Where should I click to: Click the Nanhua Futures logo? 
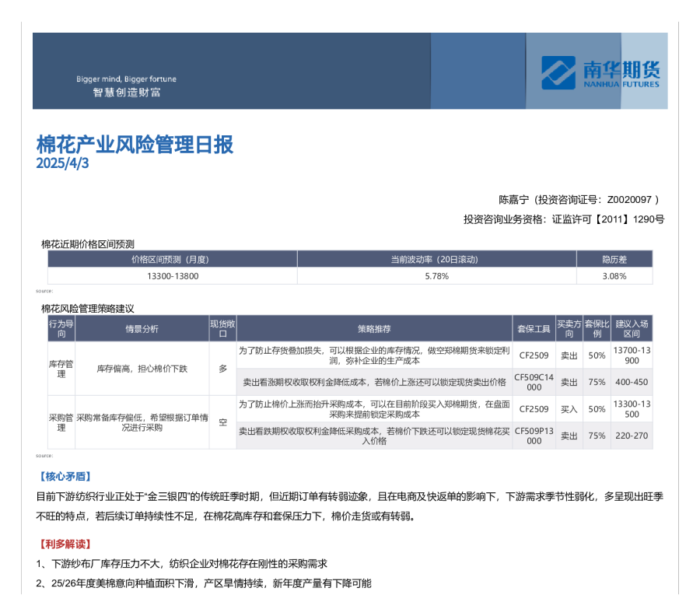pyautogui.click(x=558, y=72)
